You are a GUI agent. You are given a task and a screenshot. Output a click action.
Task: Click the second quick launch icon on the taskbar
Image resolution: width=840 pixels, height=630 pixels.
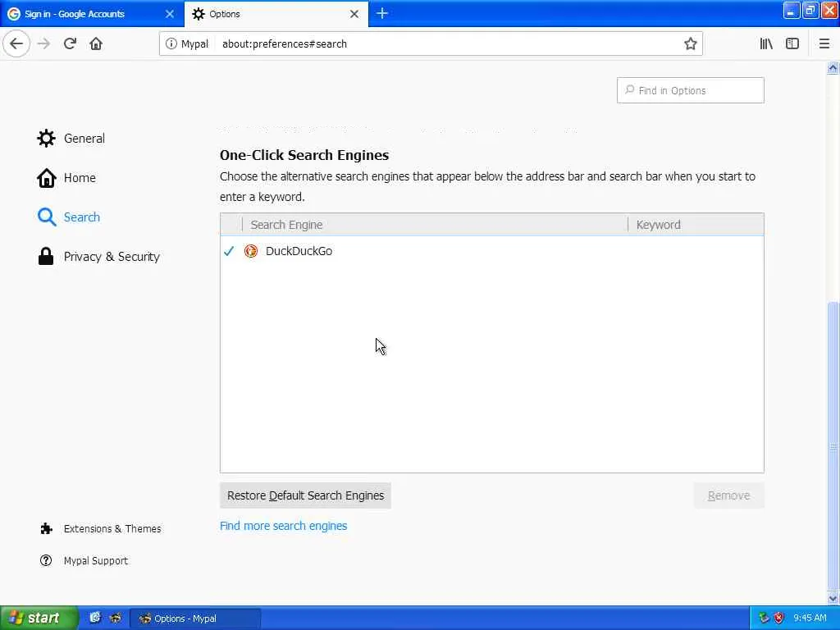pyautogui.click(x=115, y=618)
